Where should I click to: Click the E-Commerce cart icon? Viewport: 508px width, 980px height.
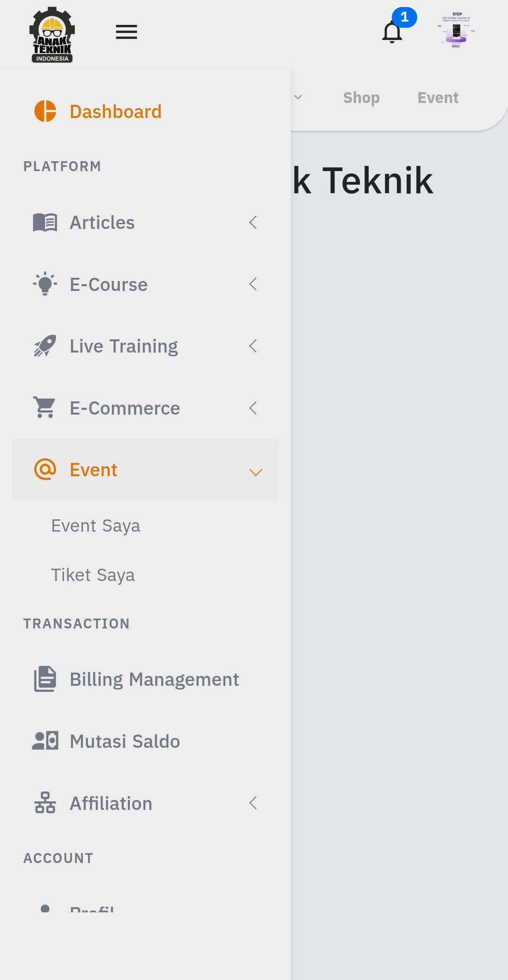point(45,408)
